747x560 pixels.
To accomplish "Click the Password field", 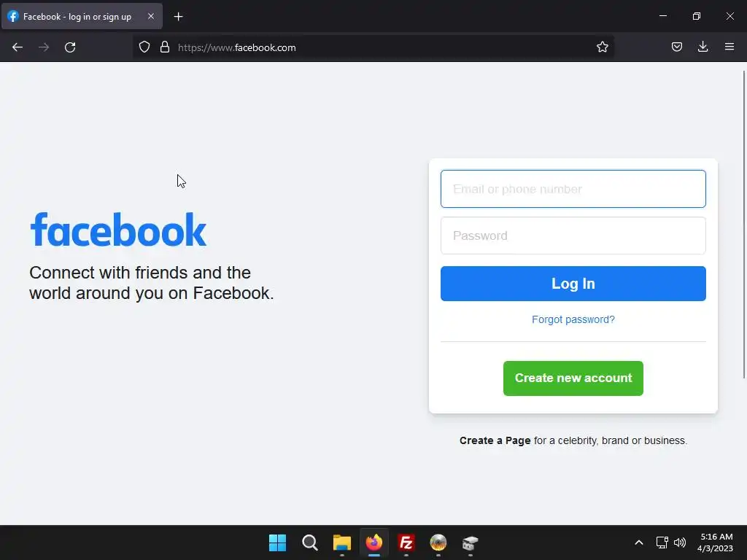I will [573, 236].
